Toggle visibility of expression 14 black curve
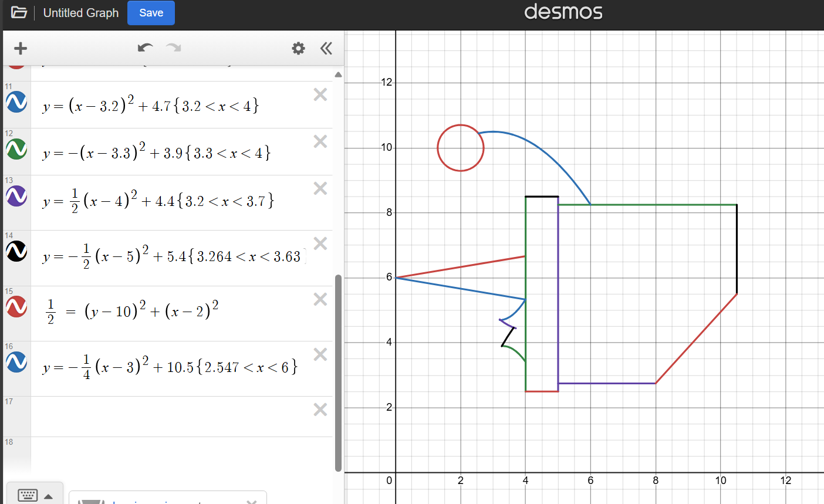This screenshot has width=824, height=504. [x=16, y=251]
